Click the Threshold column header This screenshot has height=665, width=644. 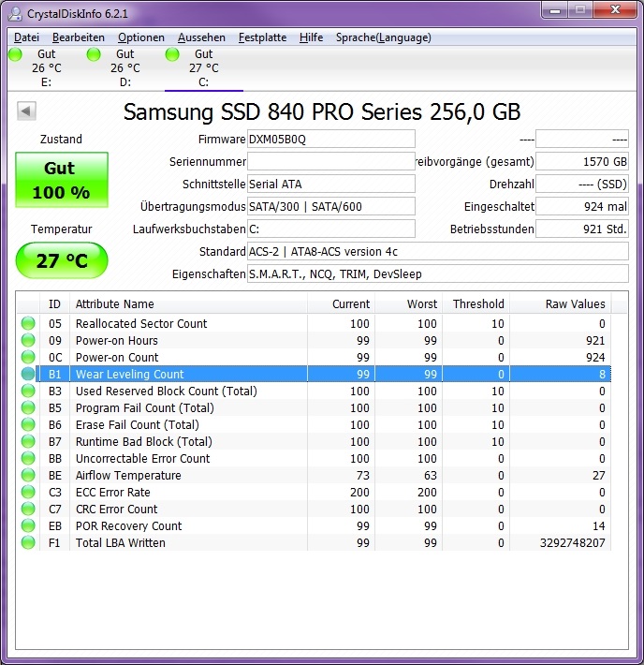tap(476, 304)
